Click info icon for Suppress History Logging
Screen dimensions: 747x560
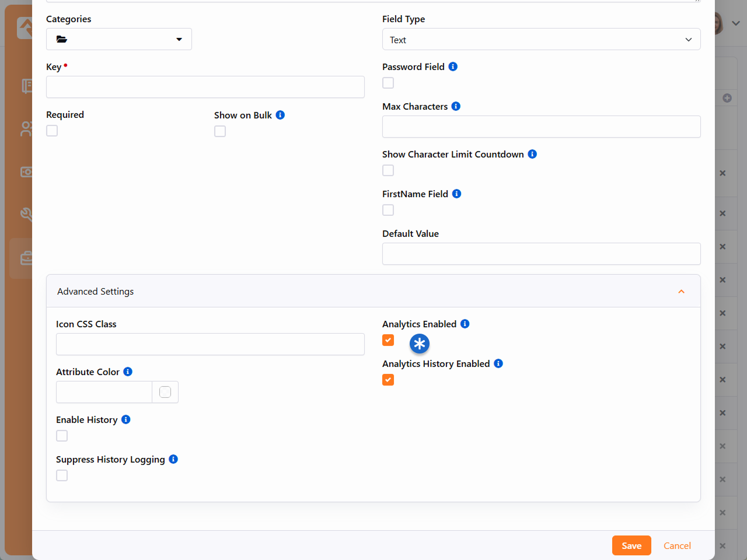pos(173,459)
